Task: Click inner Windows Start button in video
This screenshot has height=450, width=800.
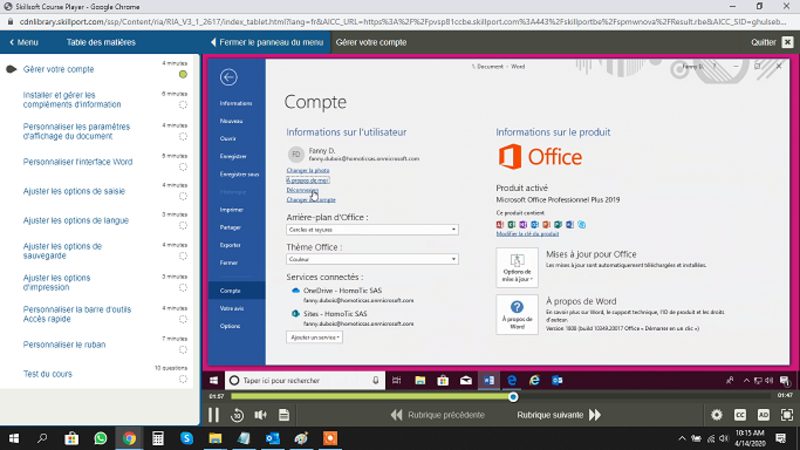Action: (x=214, y=380)
